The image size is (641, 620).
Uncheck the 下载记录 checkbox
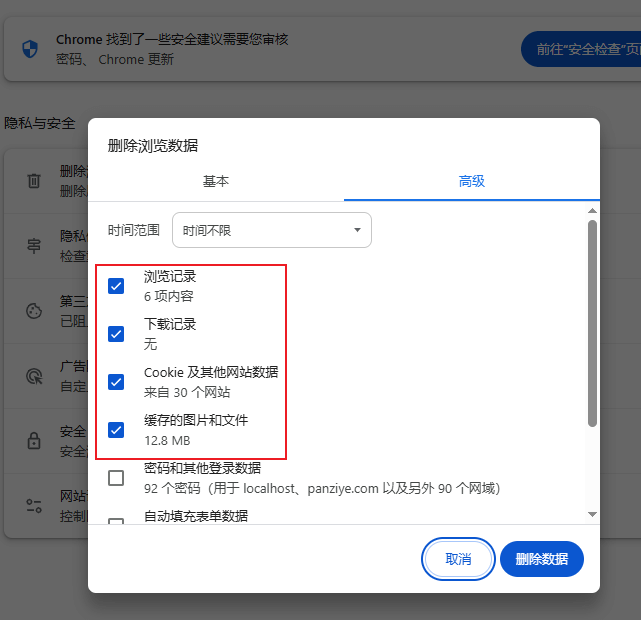[x=116, y=334]
